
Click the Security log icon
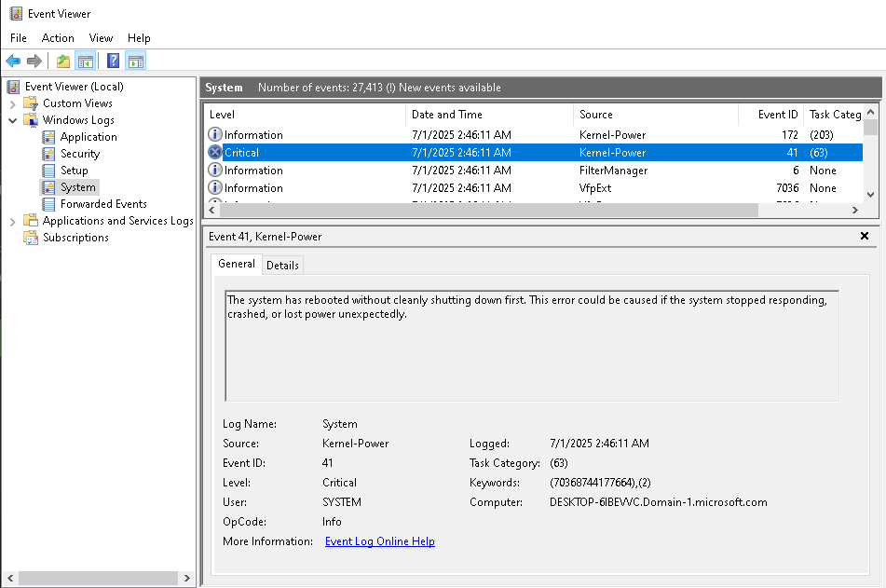tap(49, 153)
